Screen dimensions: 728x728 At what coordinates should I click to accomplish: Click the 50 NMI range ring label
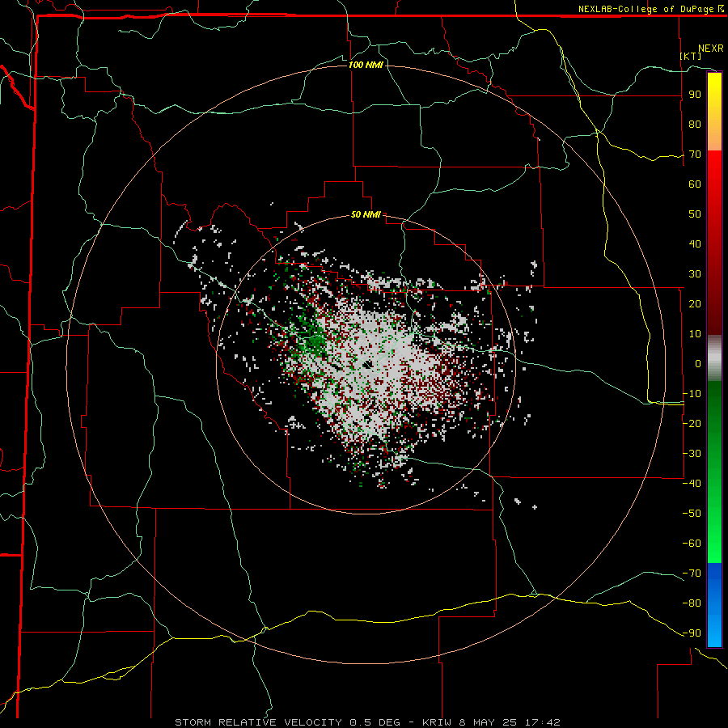coord(366,214)
